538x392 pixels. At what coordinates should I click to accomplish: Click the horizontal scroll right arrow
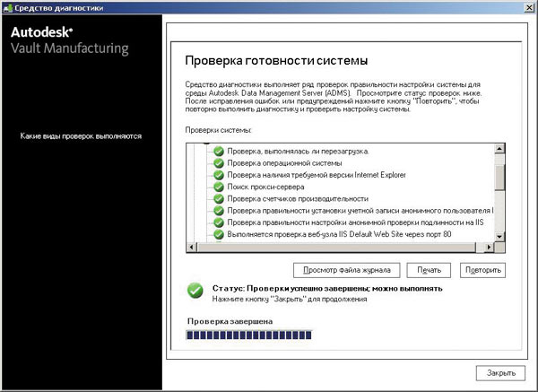[x=489, y=247]
